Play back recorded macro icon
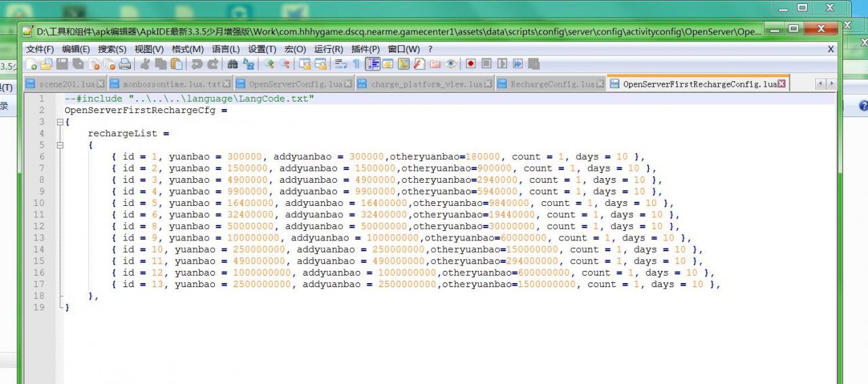This screenshot has height=384, width=868. point(502,64)
